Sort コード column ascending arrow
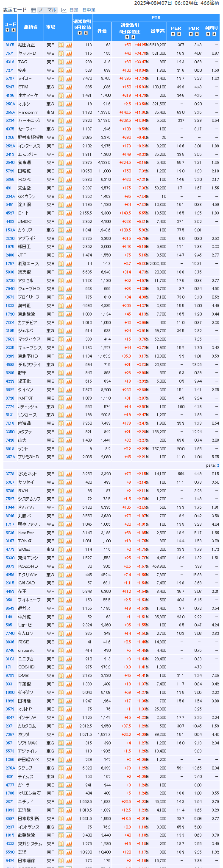The image size is (223, 868). coord(8,30)
